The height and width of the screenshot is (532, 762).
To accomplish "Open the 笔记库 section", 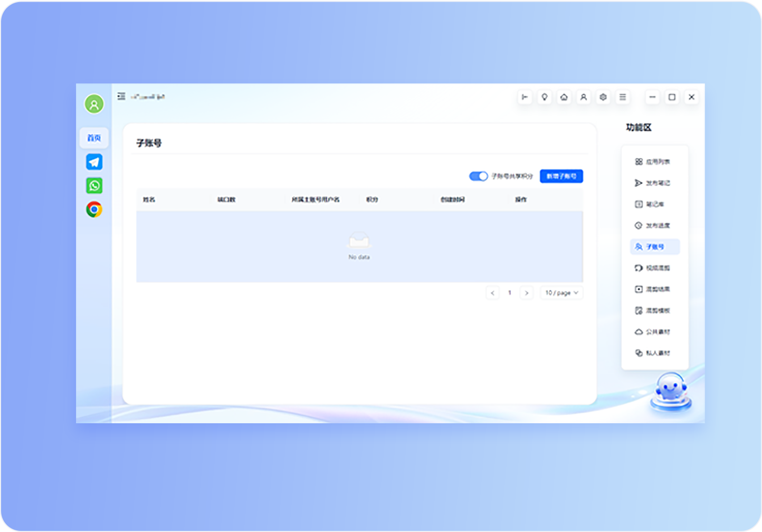I will [654, 204].
